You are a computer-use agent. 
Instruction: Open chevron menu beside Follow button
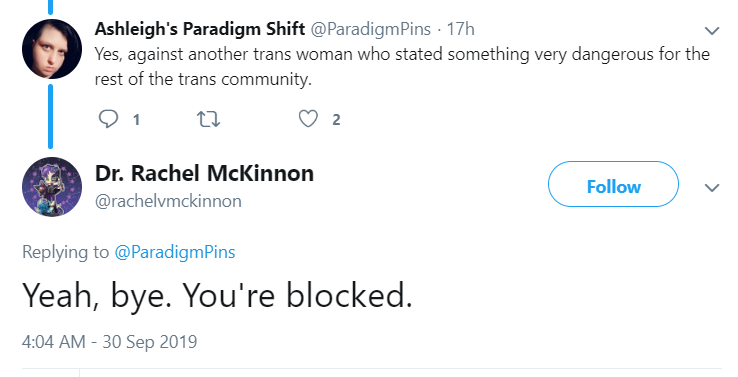[712, 188]
